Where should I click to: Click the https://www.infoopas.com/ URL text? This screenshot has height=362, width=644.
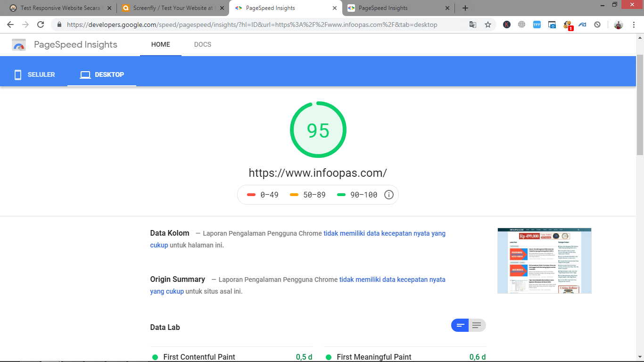click(x=318, y=173)
